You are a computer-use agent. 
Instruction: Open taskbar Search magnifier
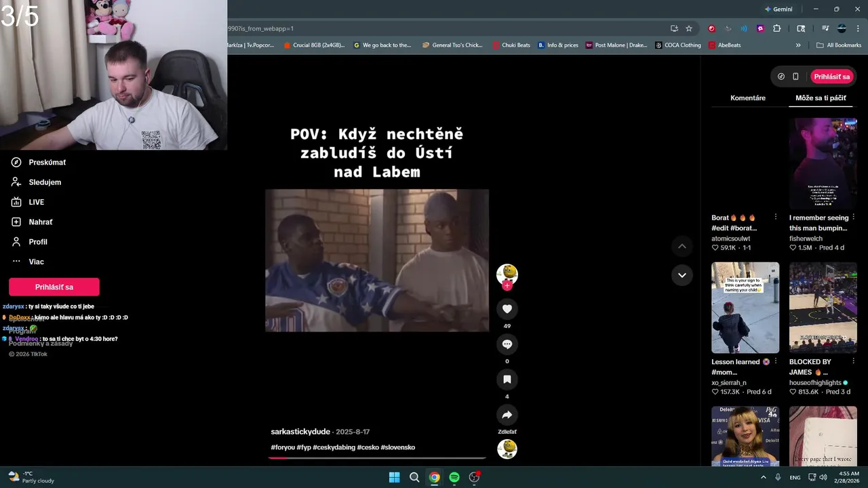tap(414, 477)
